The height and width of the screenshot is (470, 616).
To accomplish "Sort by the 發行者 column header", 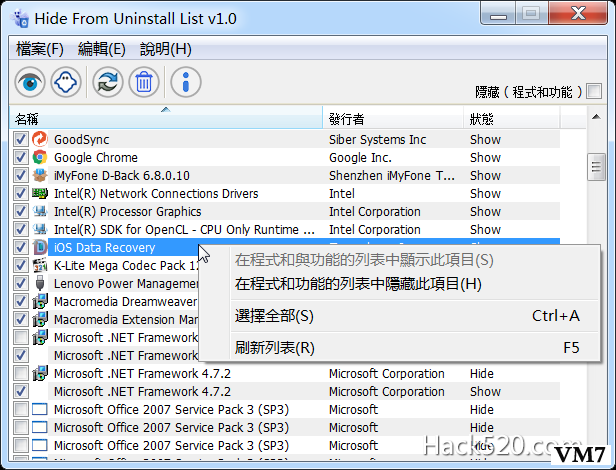I will [x=393, y=118].
